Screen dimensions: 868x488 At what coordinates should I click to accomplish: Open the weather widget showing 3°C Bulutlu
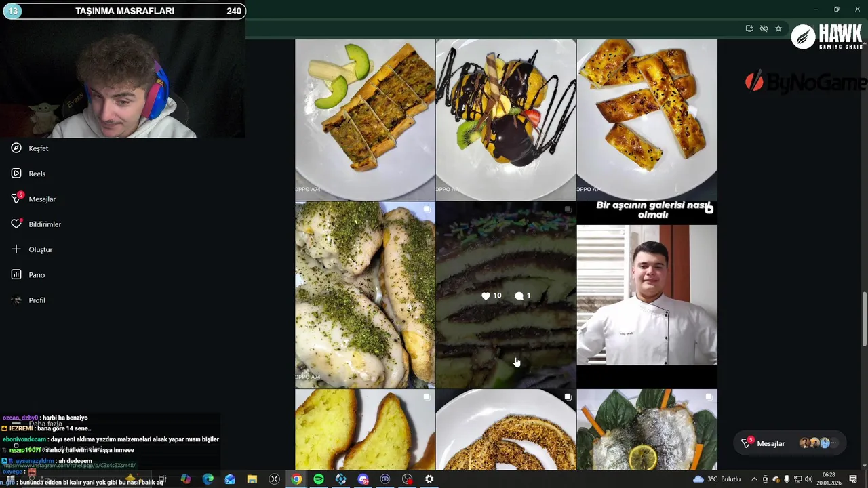point(717,479)
